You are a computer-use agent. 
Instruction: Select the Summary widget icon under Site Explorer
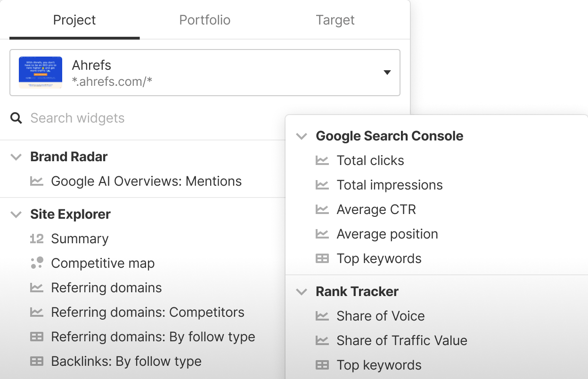37,239
